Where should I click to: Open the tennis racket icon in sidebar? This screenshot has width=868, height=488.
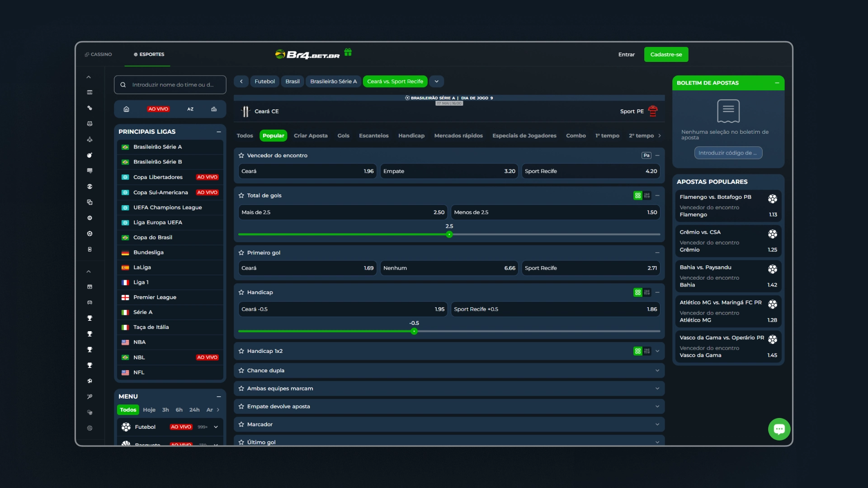90,396
